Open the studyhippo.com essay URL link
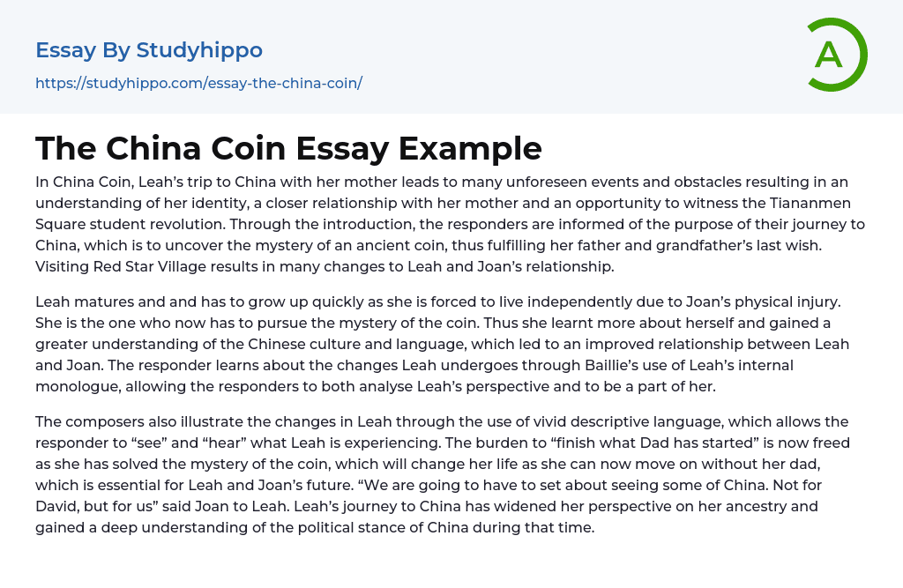The width and height of the screenshot is (903, 588). (198, 83)
